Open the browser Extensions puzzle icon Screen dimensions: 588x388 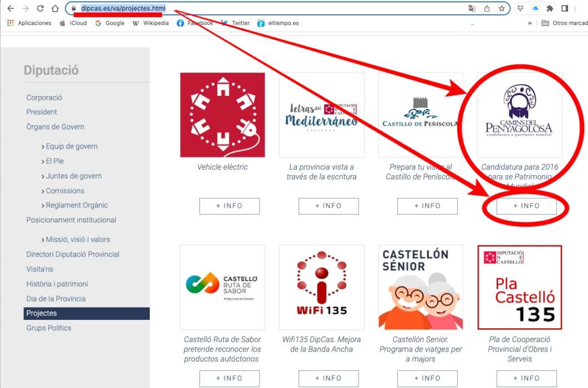[x=550, y=9]
